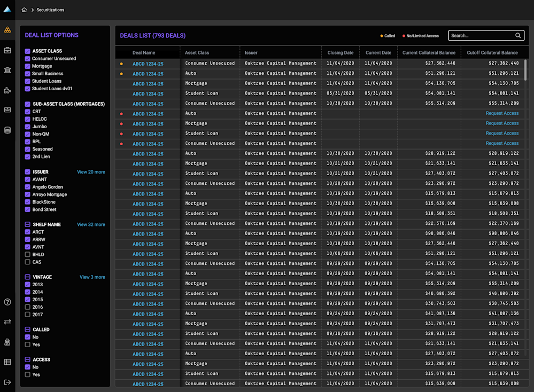Viewport: 534px width, 392px height.
Task: Open the briefcase icon in sidebar
Action: pyautogui.click(x=7, y=50)
